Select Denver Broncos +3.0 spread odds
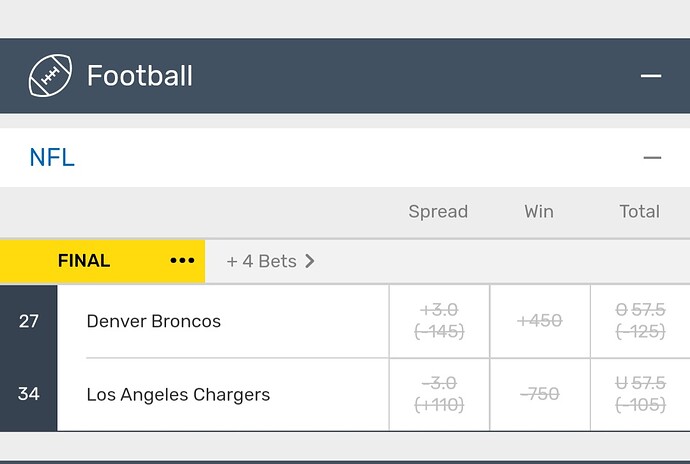690x464 pixels. (439, 321)
